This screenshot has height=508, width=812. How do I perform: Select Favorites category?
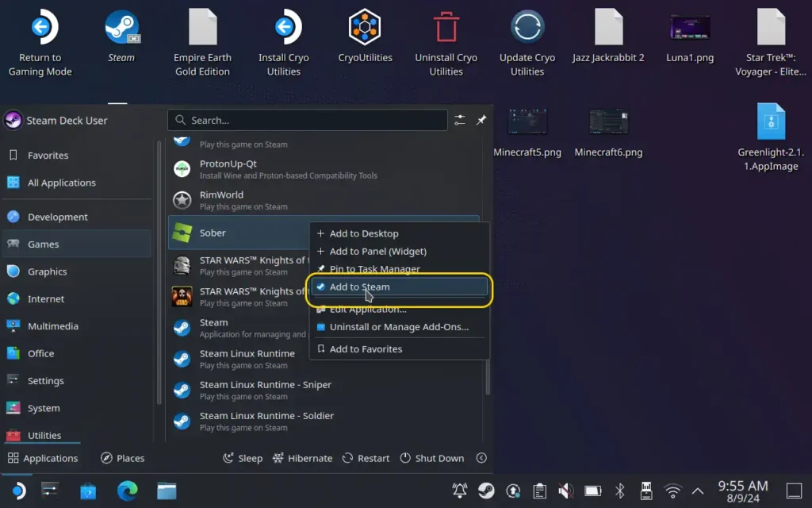pos(77,155)
